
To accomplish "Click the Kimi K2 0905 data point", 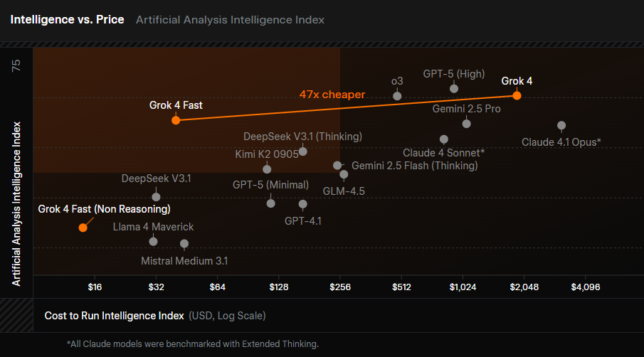I will (267, 169).
